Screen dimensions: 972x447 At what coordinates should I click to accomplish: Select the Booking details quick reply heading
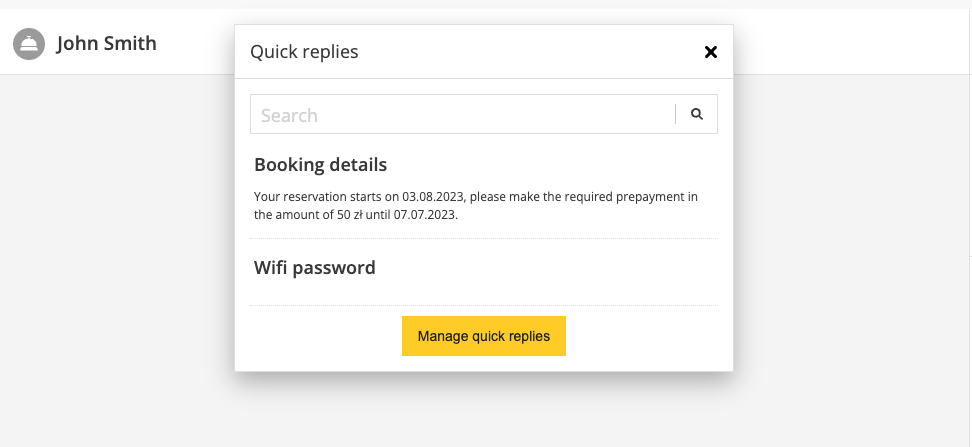(320, 164)
